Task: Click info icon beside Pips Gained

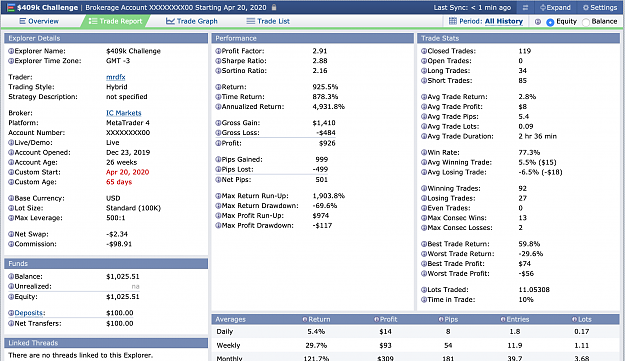Action: [x=218, y=159]
